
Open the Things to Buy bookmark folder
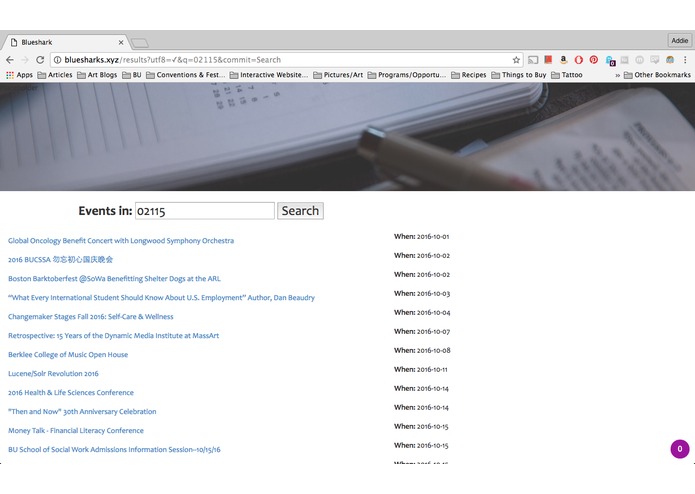point(519,75)
